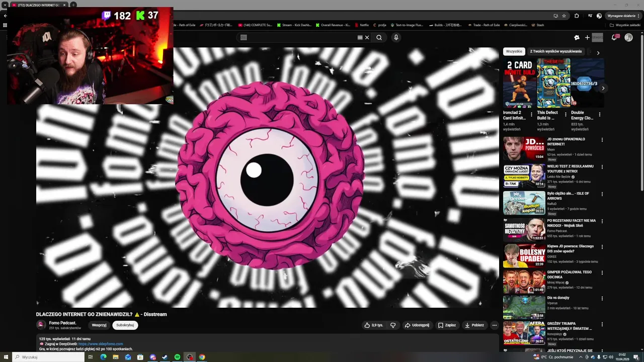This screenshot has width=644, height=362.
Task: Open Steam from the taskbar
Action: 165,357
